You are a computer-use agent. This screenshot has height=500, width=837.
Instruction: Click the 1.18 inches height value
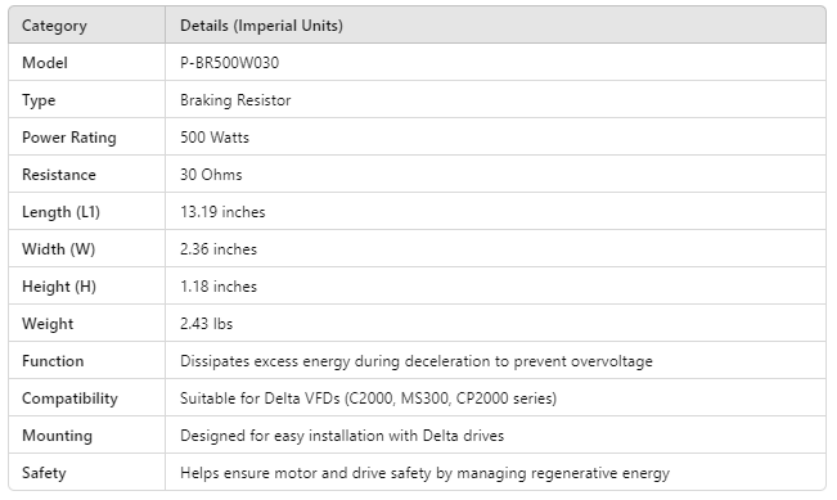[214, 286]
